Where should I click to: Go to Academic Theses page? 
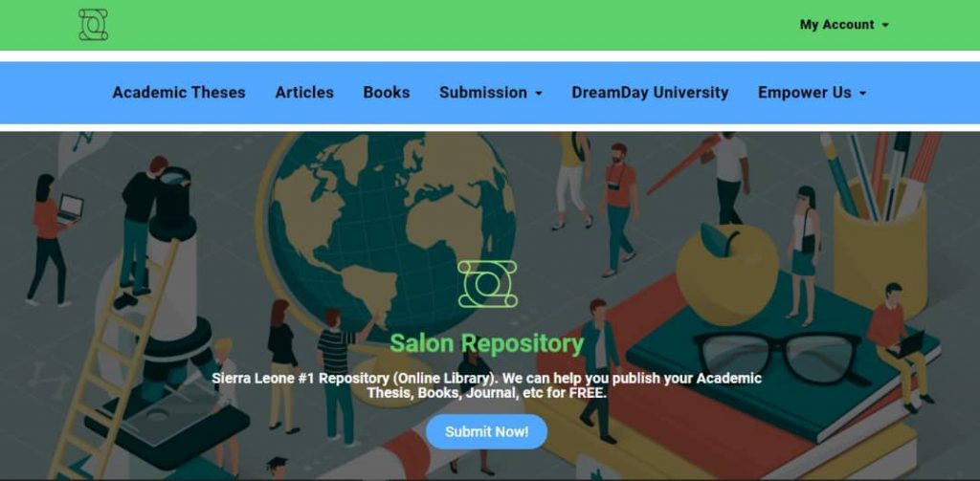click(179, 93)
